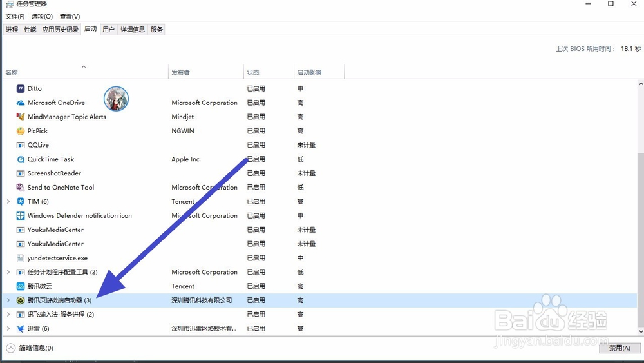Select the 深圳市迅雷网络技术有... publisher cell
Screen dimensions: 644x363
click(204, 328)
